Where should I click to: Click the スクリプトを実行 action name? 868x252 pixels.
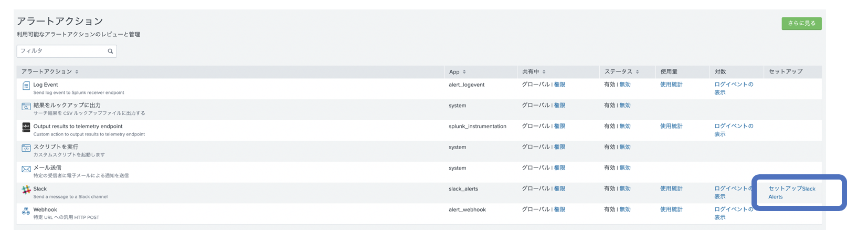(56, 147)
